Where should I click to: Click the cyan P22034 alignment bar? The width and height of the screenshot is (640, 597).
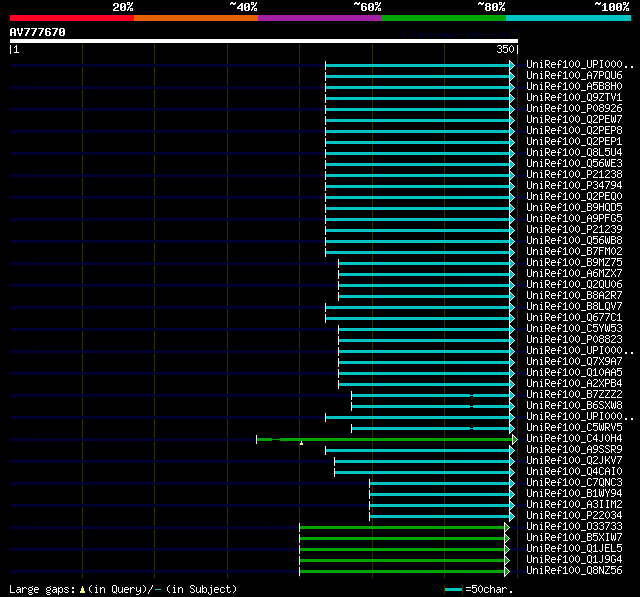(x=440, y=517)
